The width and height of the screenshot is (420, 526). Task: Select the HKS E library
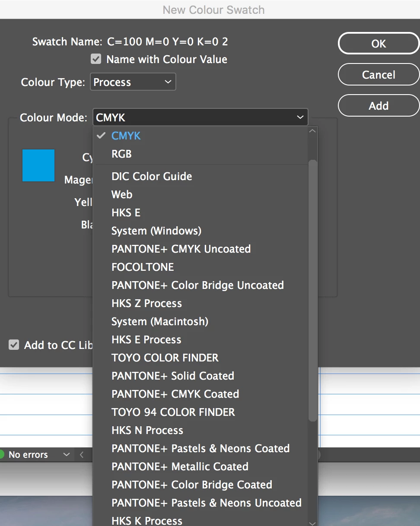tap(200, 212)
